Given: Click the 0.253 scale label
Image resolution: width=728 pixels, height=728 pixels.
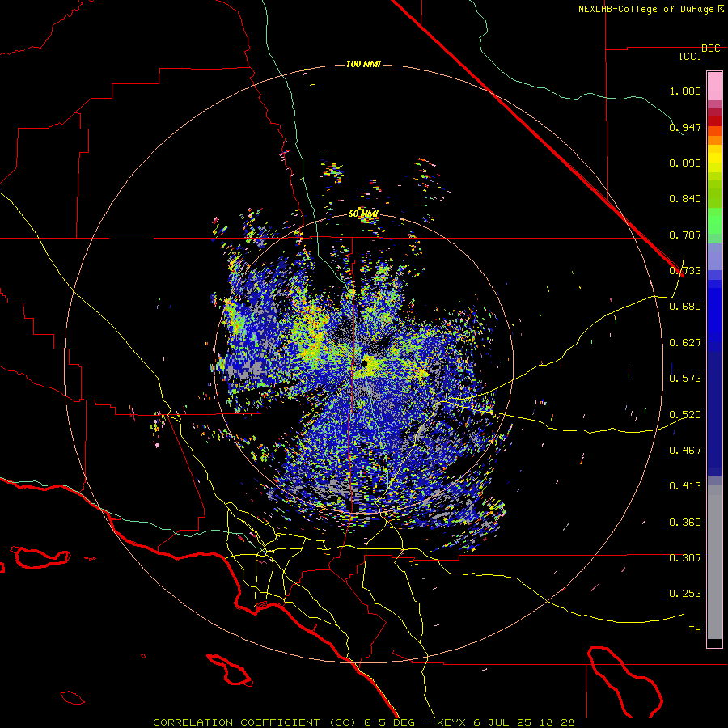Looking at the screenshot, I should [x=685, y=594].
